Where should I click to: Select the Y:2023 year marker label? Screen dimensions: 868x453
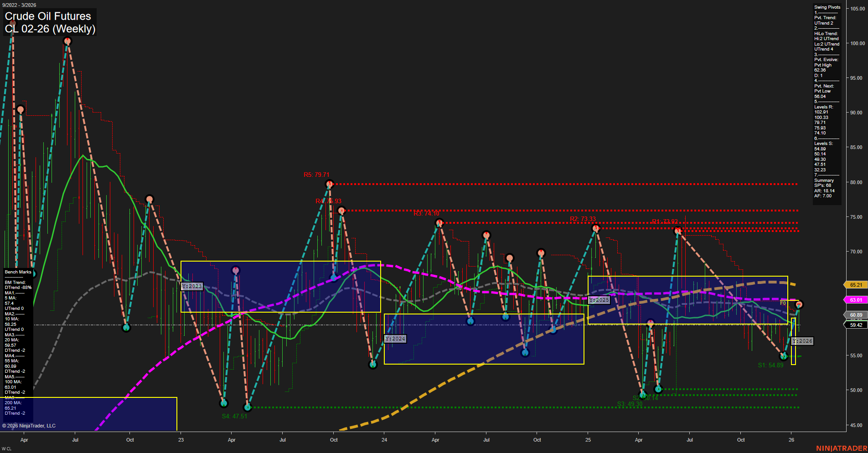click(x=191, y=286)
